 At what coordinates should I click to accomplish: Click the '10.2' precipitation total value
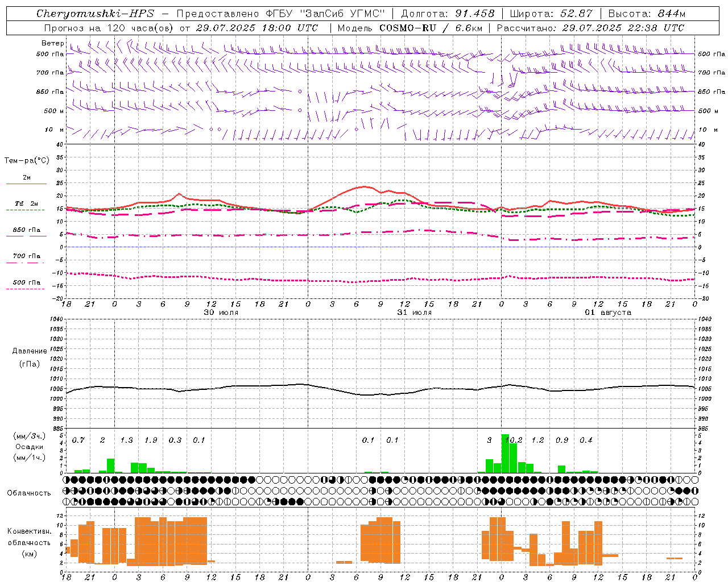pos(514,440)
